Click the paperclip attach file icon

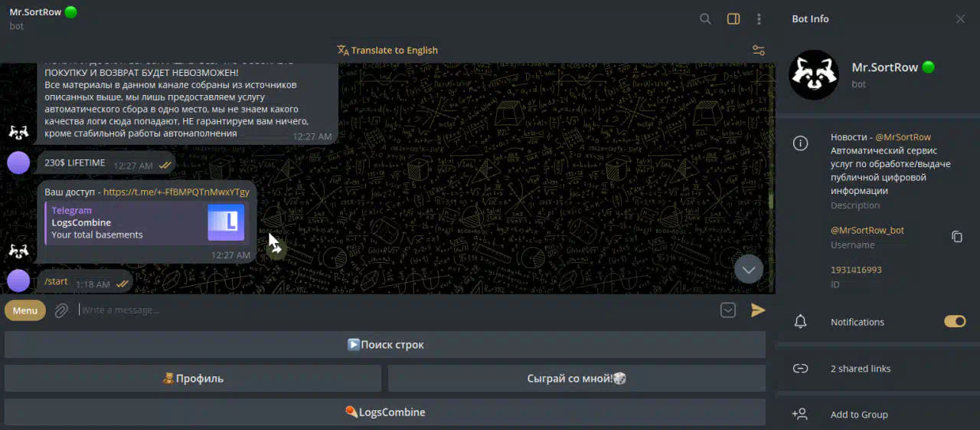(62, 310)
